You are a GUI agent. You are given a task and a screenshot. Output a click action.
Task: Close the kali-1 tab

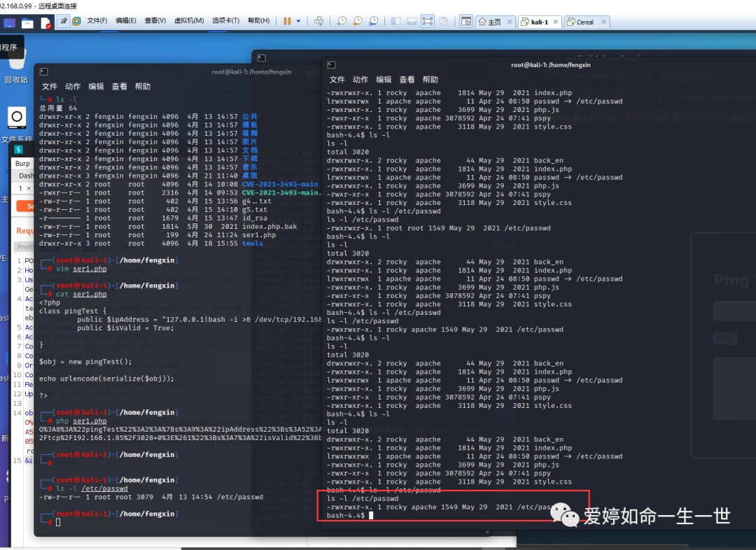(x=555, y=22)
